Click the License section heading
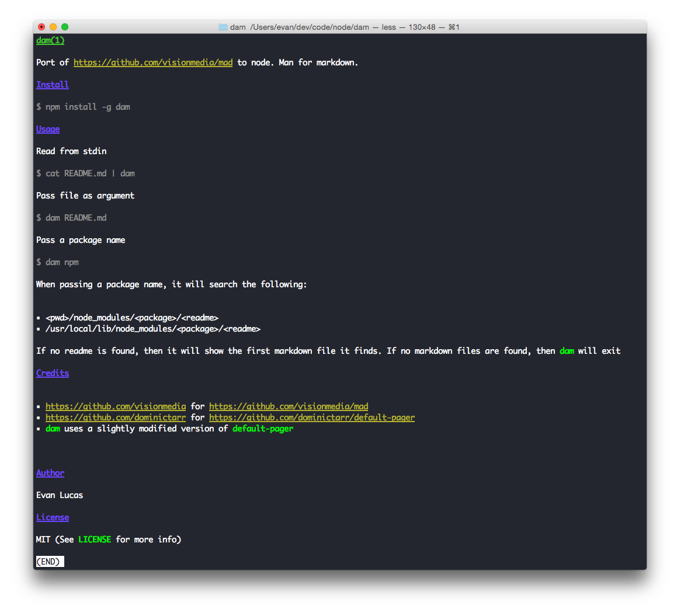This screenshot has height=616, width=680. (53, 517)
